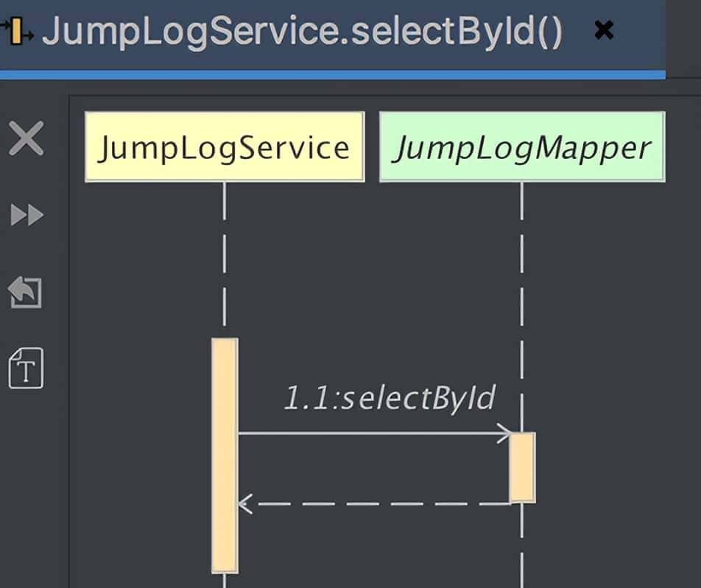Select the green JumpLogMapper class box
The image size is (701, 588).
click(521, 147)
